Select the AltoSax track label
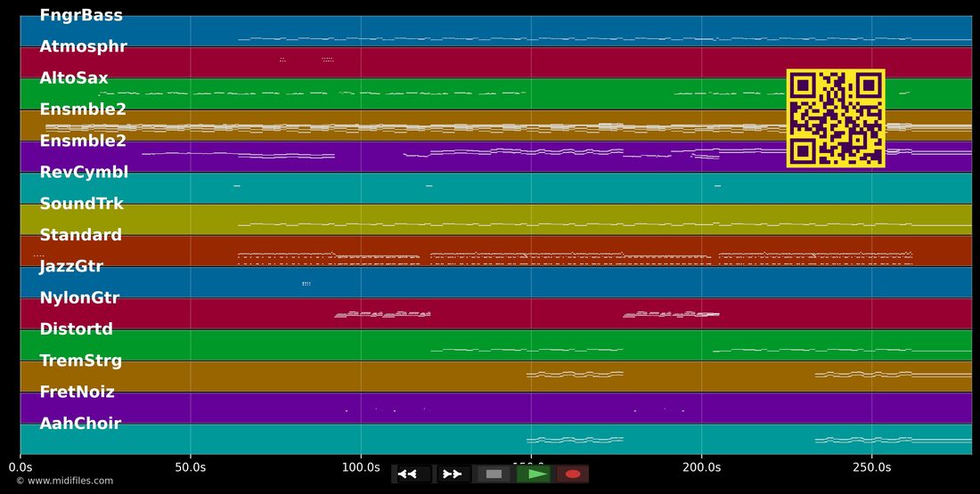This screenshot has width=980, height=494. [74, 78]
